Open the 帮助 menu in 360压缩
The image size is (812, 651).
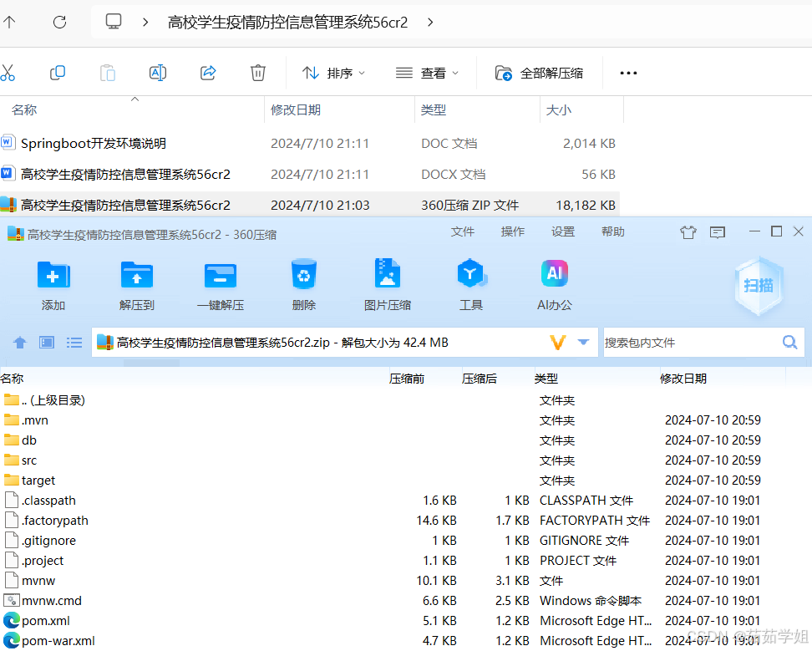point(613,231)
